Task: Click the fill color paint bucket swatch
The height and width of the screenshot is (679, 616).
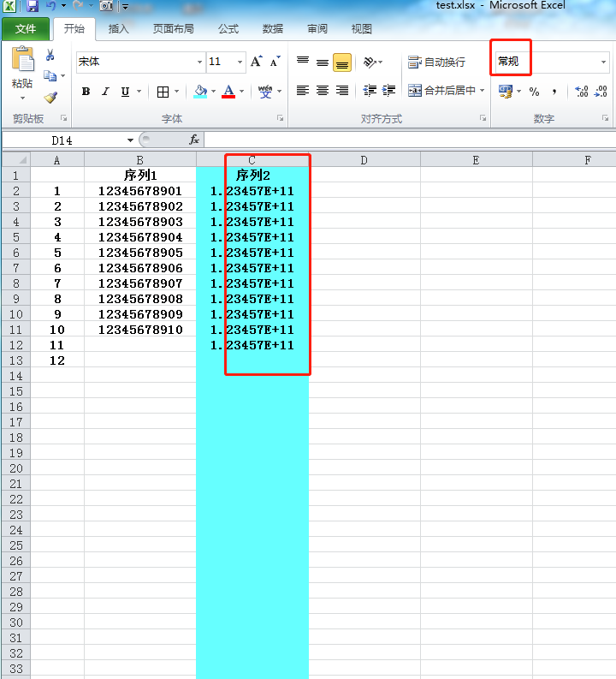Action: coord(200,92)
